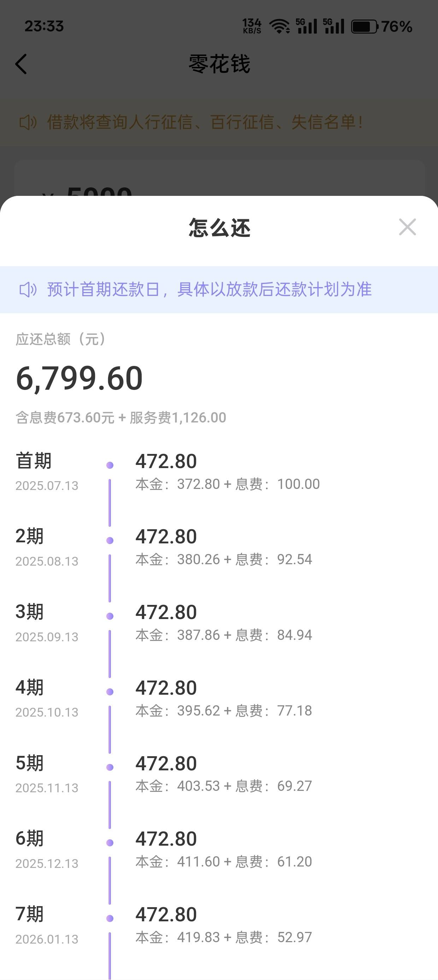Tap the date 2025.12.13
Screen dimensions: 438x980
pyautogui.click(x=47, y=864)
